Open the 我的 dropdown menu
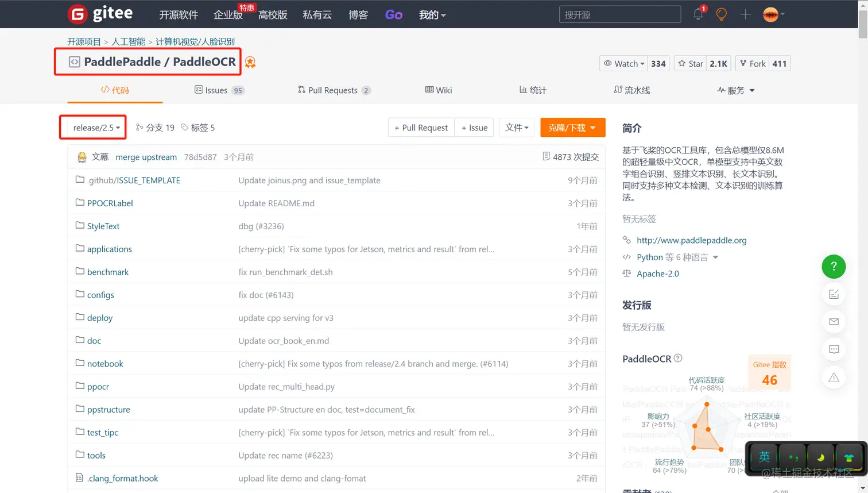 point(432,15)
